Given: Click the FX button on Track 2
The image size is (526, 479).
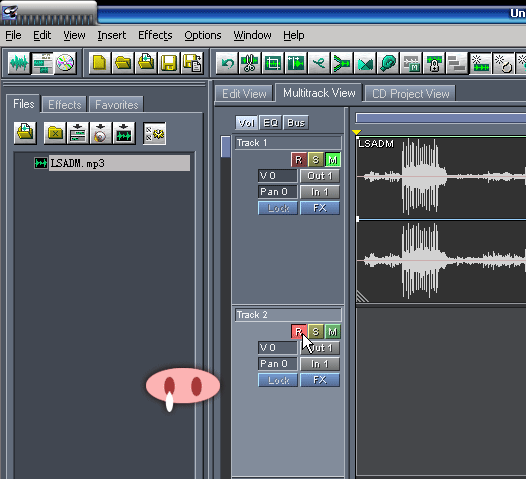Looking at the screenshot, I should point(320,380).
